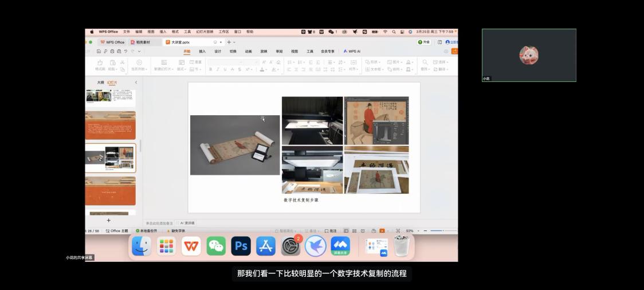Launch WeChat from the dock

(x=216, y=246)
